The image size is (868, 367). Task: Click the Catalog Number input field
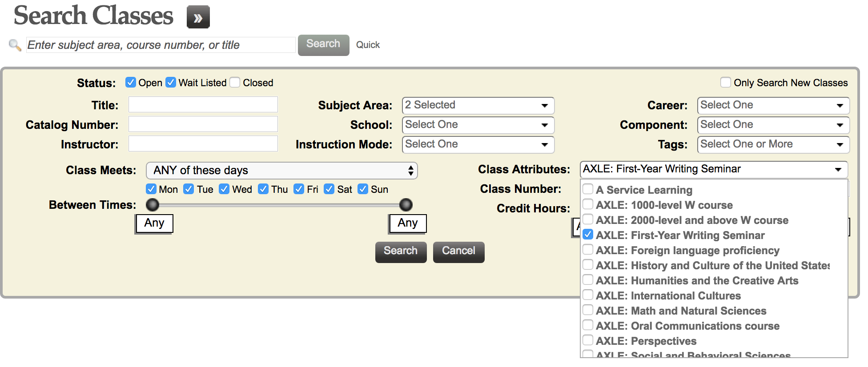pyautogui.click(x=203, y=124)
